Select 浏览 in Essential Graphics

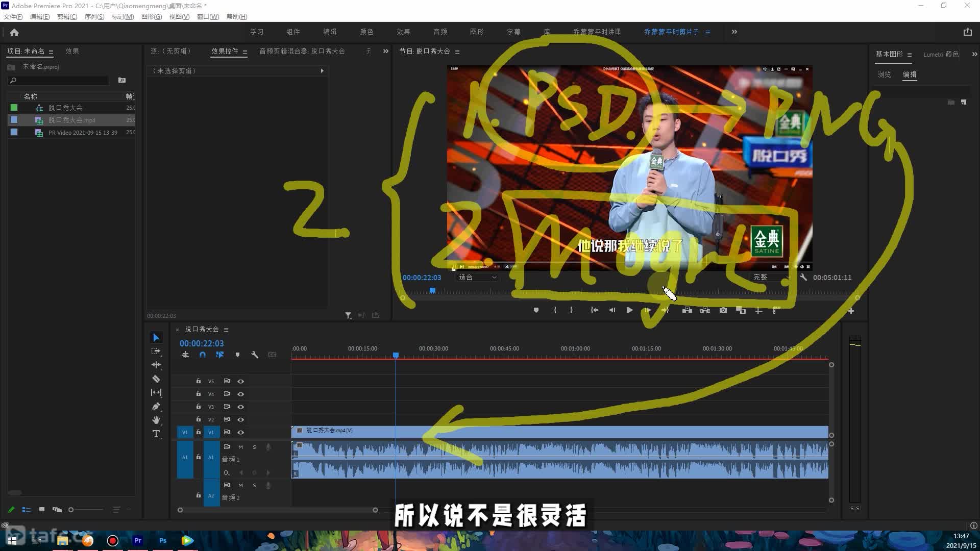(884, 74)
